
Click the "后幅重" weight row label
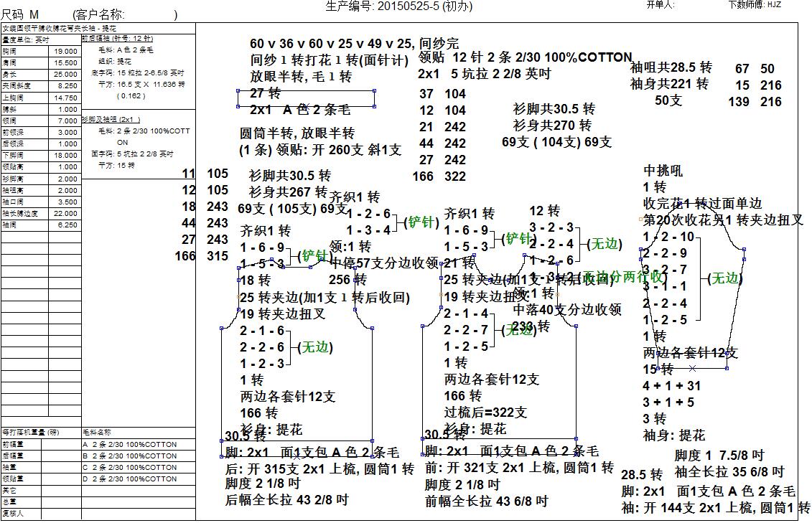tap(12, 456)
